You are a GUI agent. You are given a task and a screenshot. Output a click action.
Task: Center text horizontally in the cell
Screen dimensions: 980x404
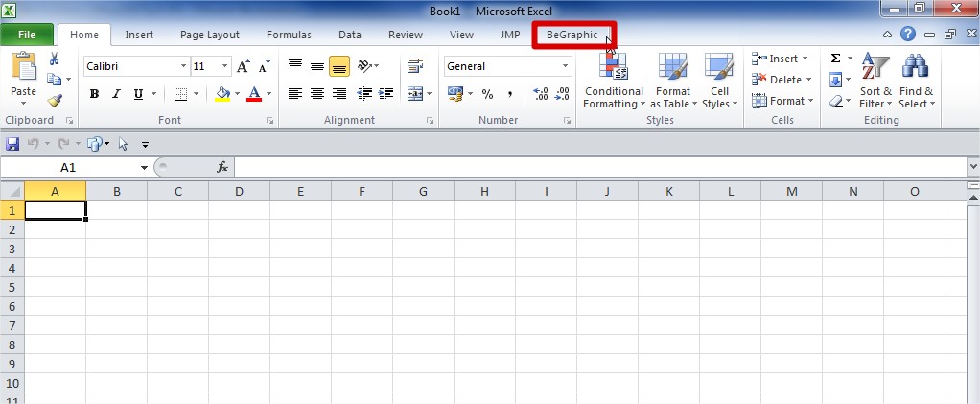(317, 94)
